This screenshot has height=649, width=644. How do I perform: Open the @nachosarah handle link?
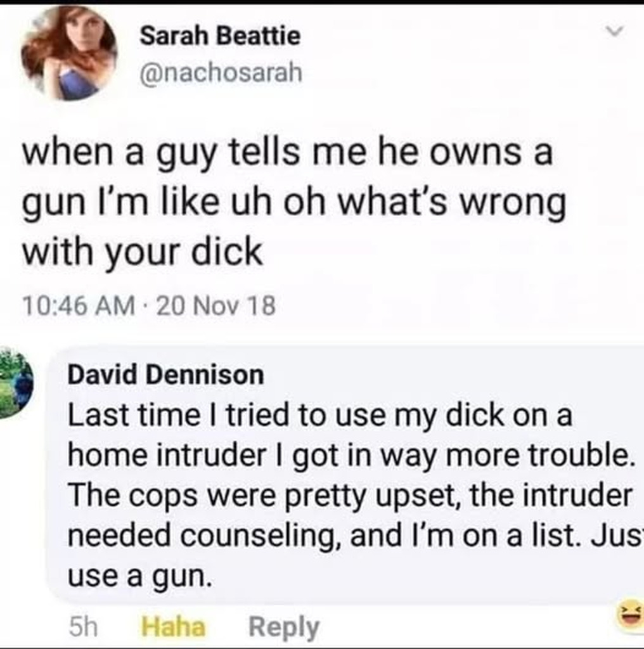pos(221,73)
